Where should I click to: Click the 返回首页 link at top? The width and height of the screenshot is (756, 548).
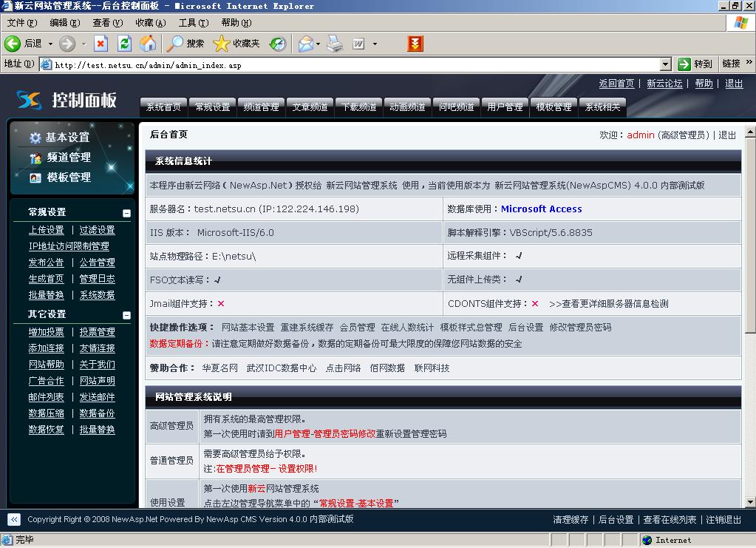616,84
